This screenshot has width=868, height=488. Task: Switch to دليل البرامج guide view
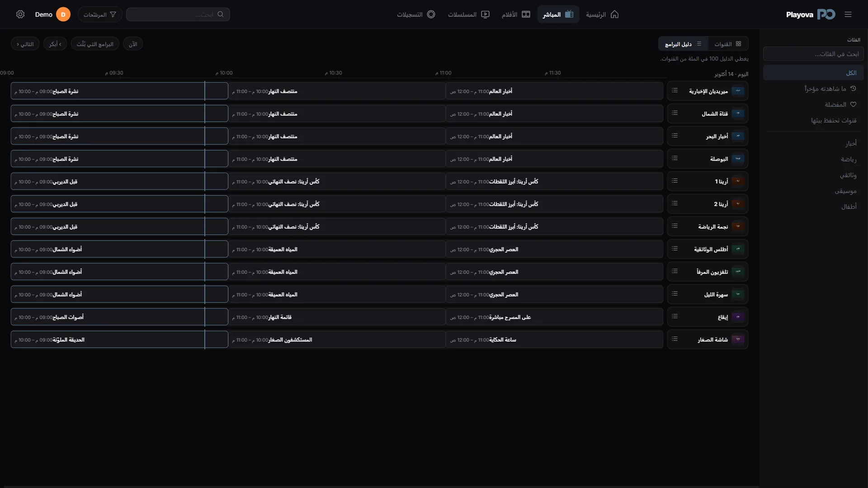[683, 44]
